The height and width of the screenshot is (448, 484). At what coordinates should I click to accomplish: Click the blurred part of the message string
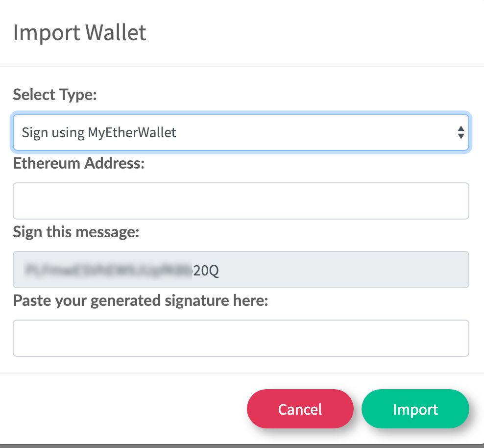coord(108,270)
